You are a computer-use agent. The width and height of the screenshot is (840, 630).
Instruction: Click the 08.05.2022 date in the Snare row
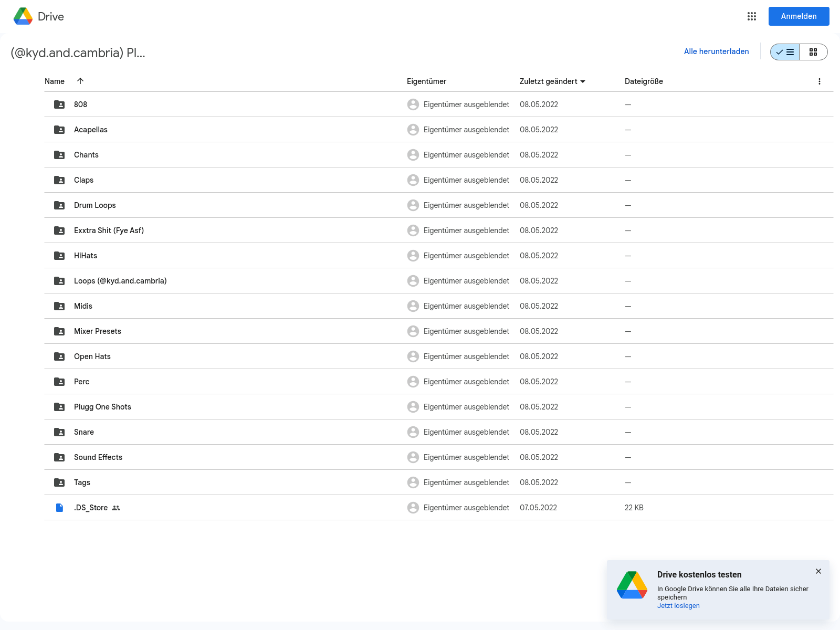click(539, 432)
